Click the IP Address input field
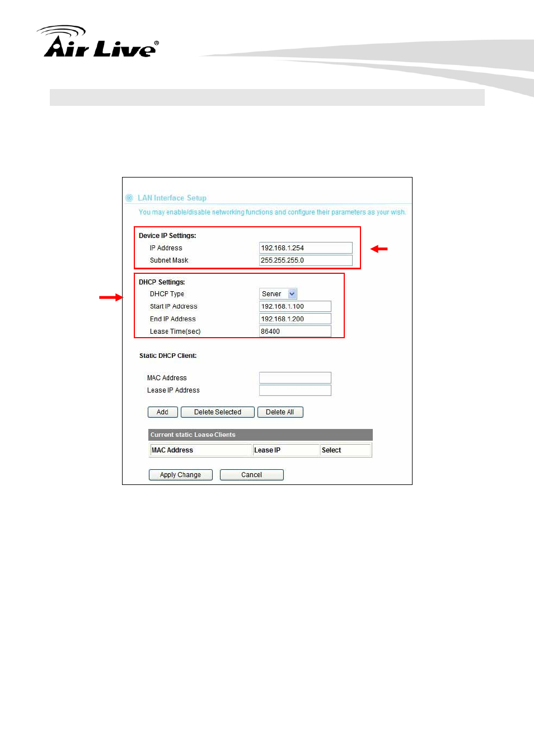 pos(306,248)
